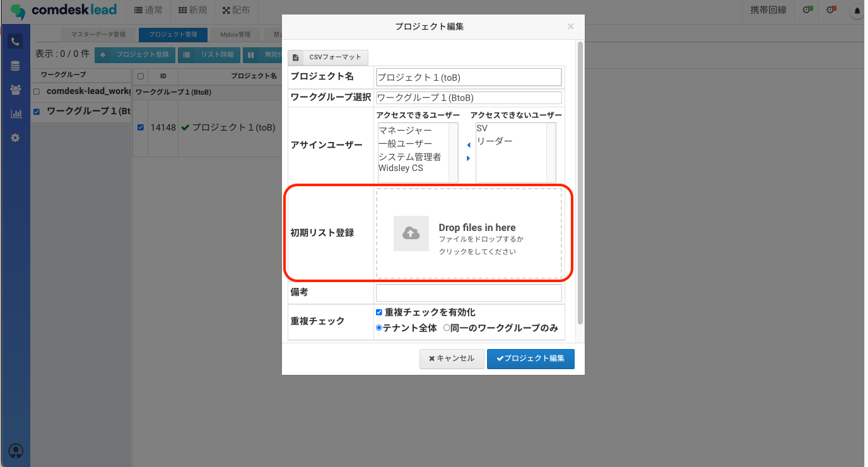The height and width of the screenshot is (467, 868).
Task: Switch to the マスターデータ管理 tab
Action: (98, 34)
